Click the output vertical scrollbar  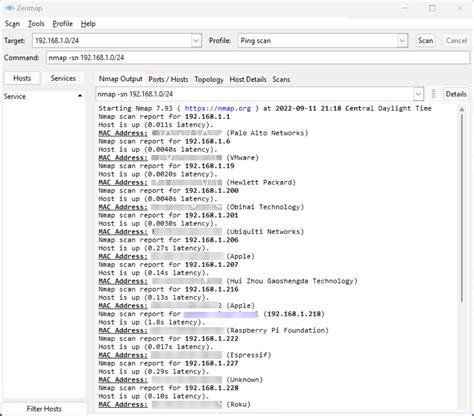pos(462,207)
